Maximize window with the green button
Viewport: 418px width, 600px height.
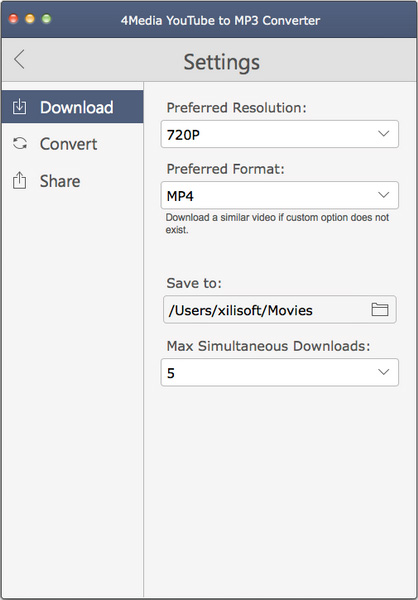tap(47, 19)
